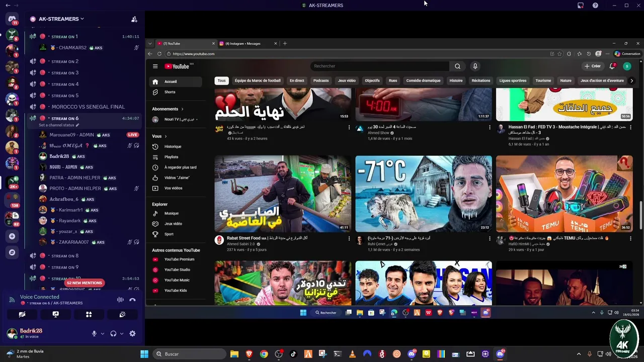Open the -71°C video thumbnail
Screen dimensions: 644x362
(x=424, y=194)
